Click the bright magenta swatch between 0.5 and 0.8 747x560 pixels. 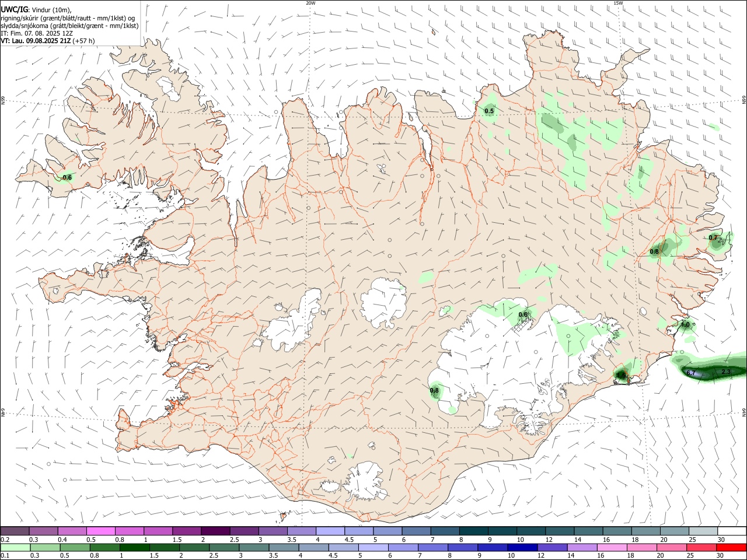pos(100,531)
